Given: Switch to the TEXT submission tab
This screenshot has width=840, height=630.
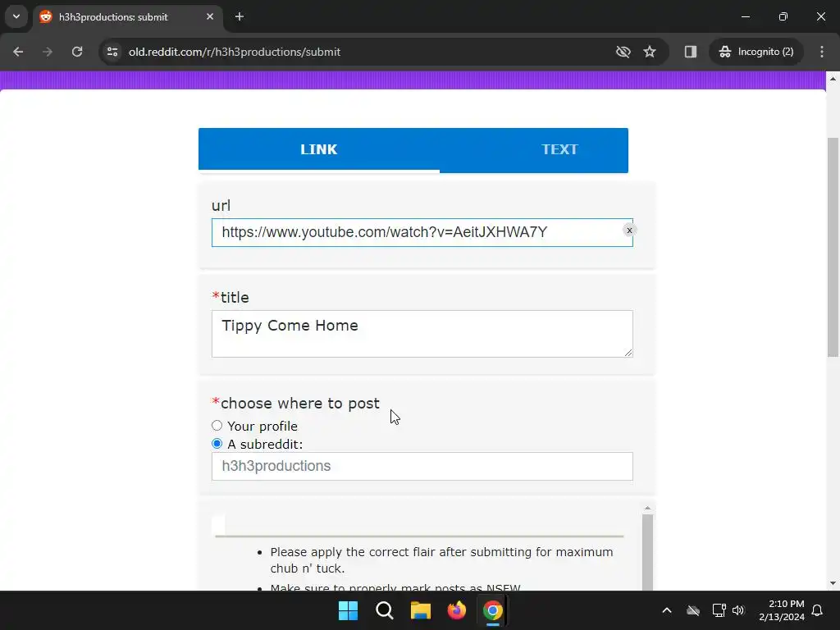Looking at the screenshot, I should tap(559, 149).
